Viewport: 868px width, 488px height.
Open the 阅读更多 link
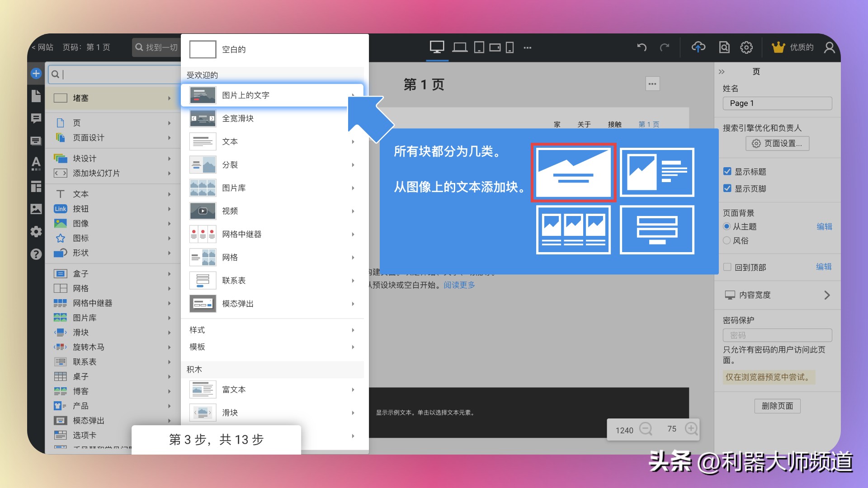click(x=458, y=285)
